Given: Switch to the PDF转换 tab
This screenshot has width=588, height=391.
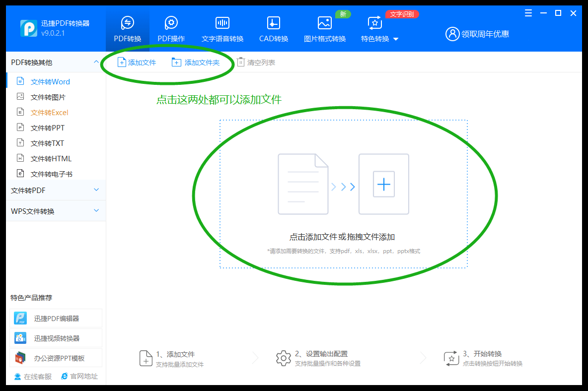Looking at the screenshot, I should tap(127, 27).
